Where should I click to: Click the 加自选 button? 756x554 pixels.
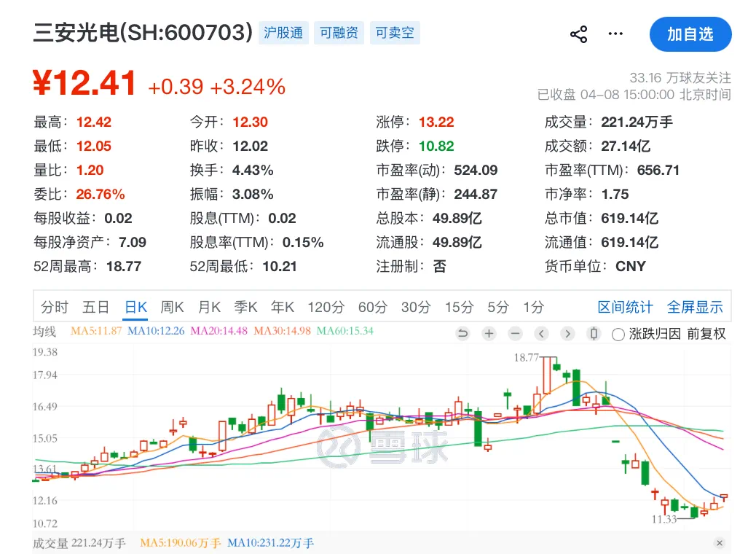point(690,34)
